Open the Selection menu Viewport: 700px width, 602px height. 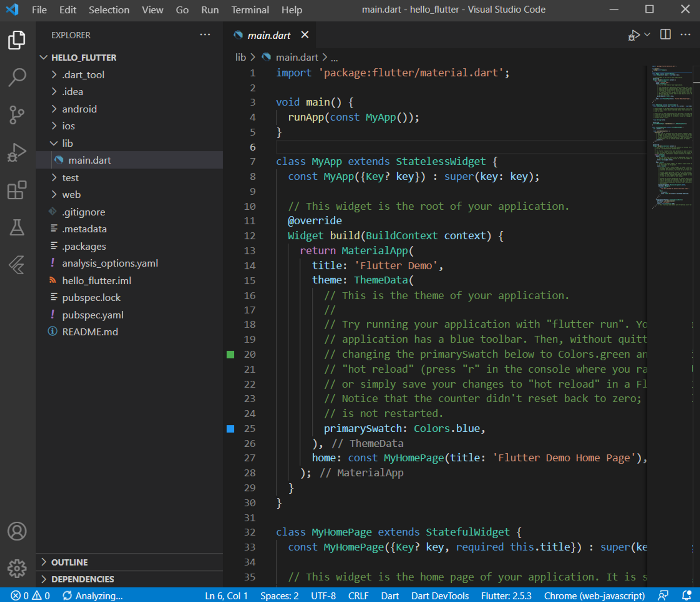tap(109, 10)
